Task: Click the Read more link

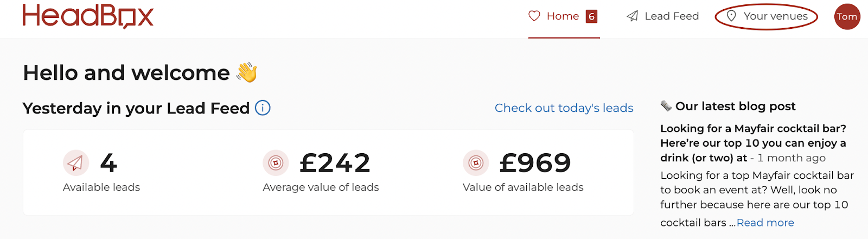Action: [x=765, y=223]
